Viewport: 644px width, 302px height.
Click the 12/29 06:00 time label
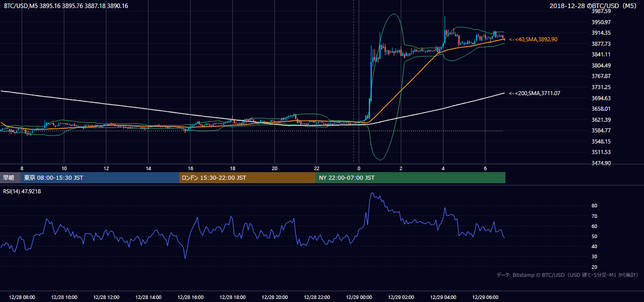point(485,297)
